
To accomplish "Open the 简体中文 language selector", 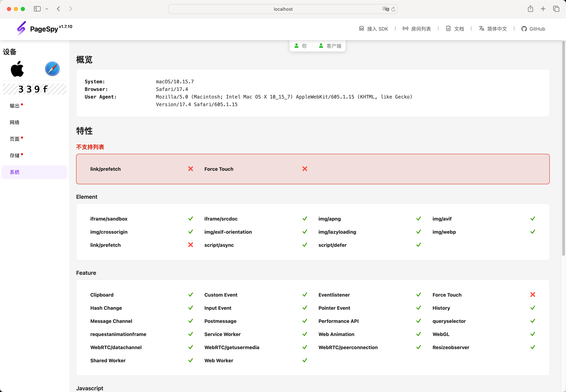I will click(493, 29).
